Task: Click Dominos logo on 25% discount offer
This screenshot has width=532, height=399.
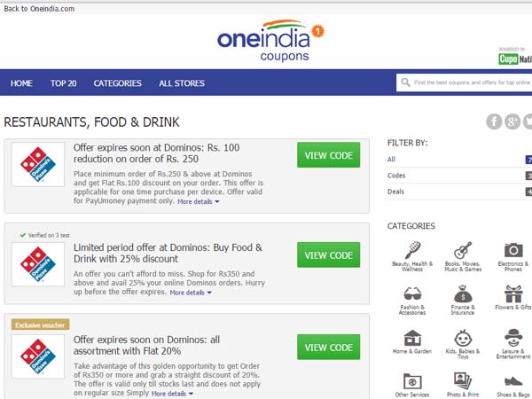Action: pos(38,262)
